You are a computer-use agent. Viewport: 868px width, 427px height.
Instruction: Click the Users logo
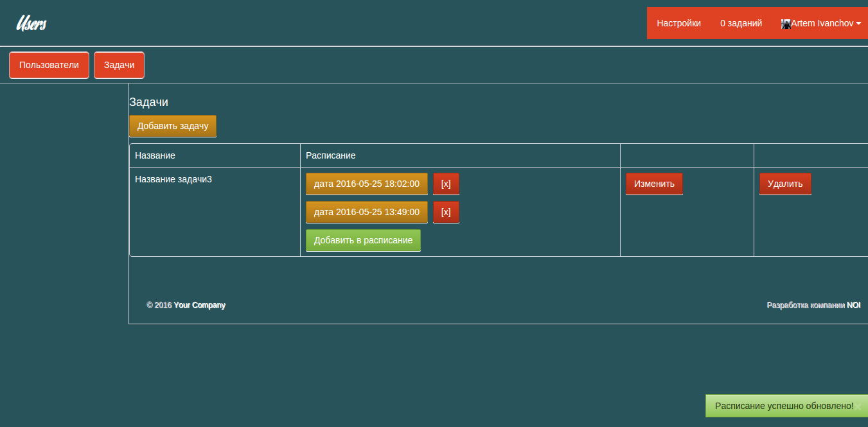(31, 24)
